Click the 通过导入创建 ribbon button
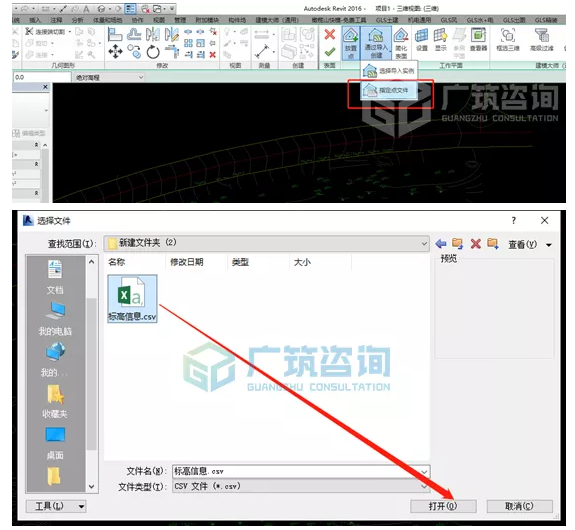 [x=376, y=43]
